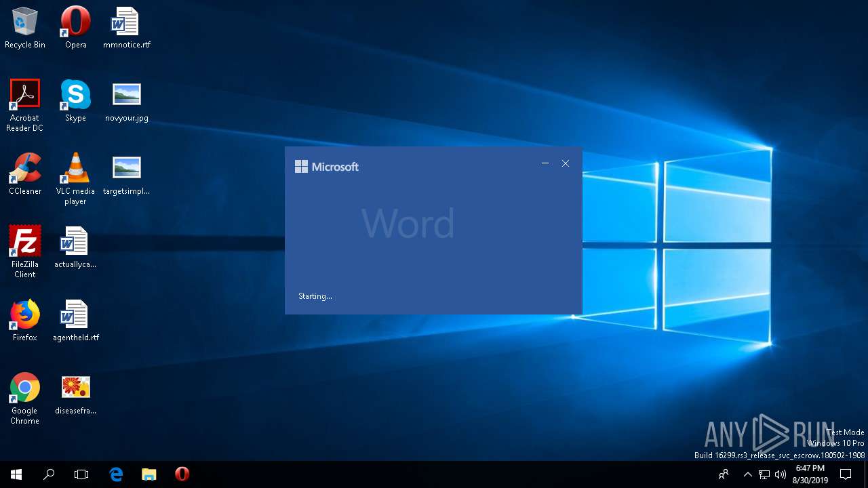The image size is (868, 488).
Task: Open taskbar search magnifier
Action: tap(49, 474)
